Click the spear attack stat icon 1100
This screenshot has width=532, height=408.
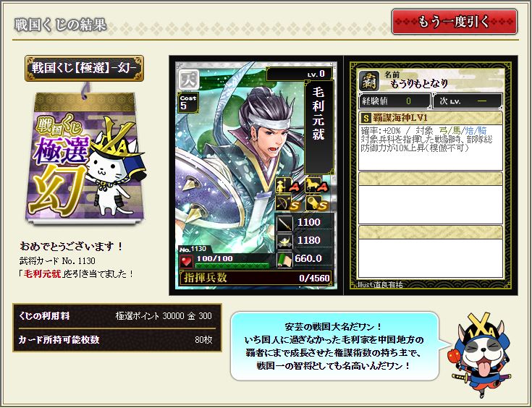pyautogui.click(x=284, y=223)
